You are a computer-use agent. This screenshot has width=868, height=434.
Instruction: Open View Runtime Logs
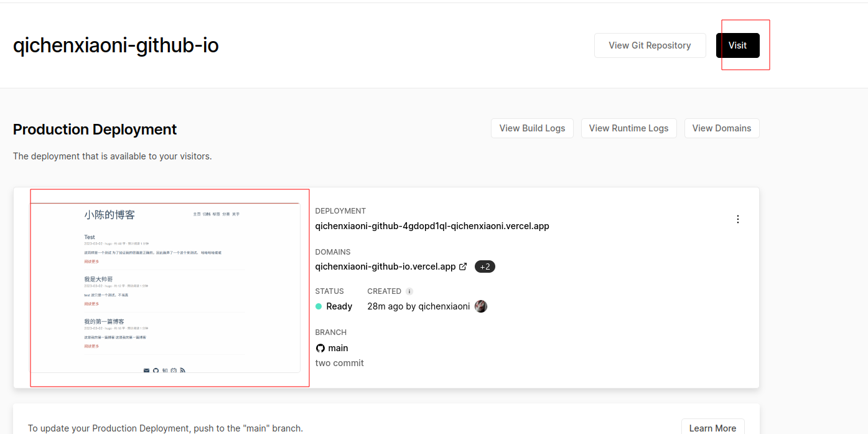(629, 128)
